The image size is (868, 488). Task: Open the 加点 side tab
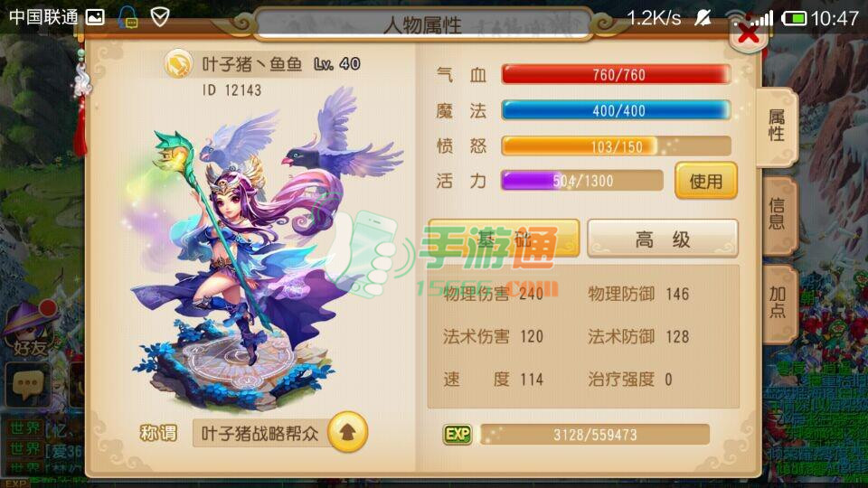click(778, 303)
